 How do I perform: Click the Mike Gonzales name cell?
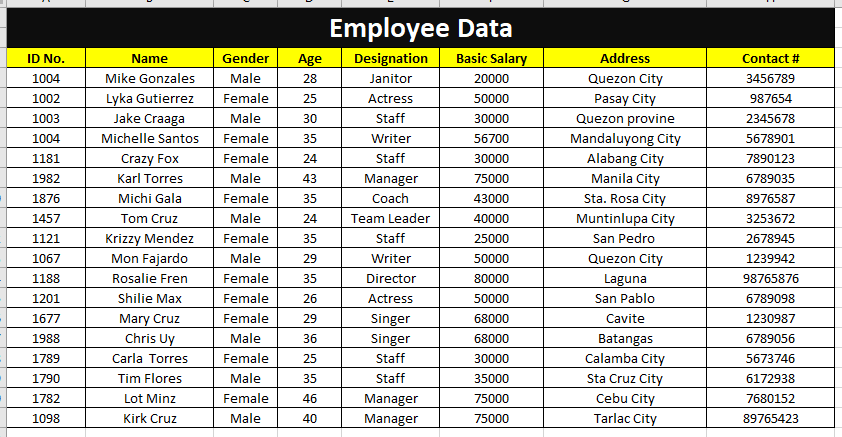(149, 78)
